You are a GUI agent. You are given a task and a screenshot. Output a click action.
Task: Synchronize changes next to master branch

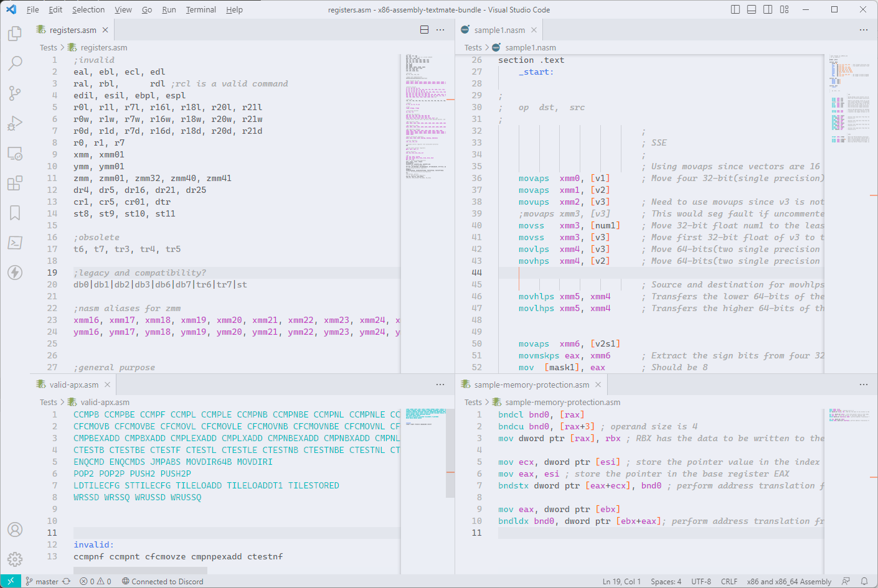[x=66, y=581]
